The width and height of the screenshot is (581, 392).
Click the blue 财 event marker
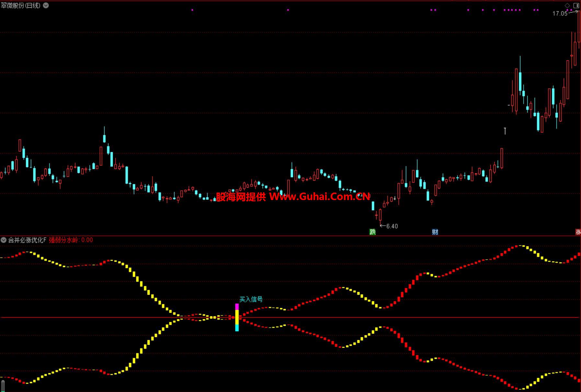435,232
